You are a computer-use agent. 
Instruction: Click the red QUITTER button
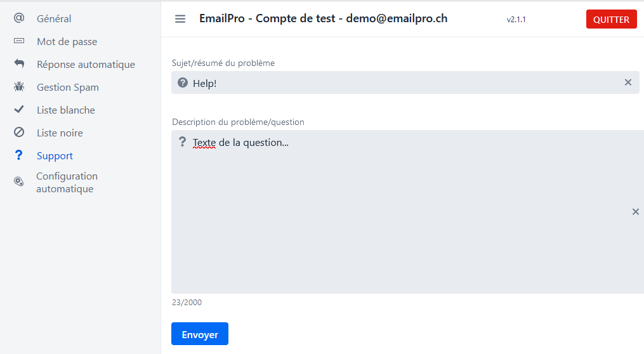tap(611, 19)
